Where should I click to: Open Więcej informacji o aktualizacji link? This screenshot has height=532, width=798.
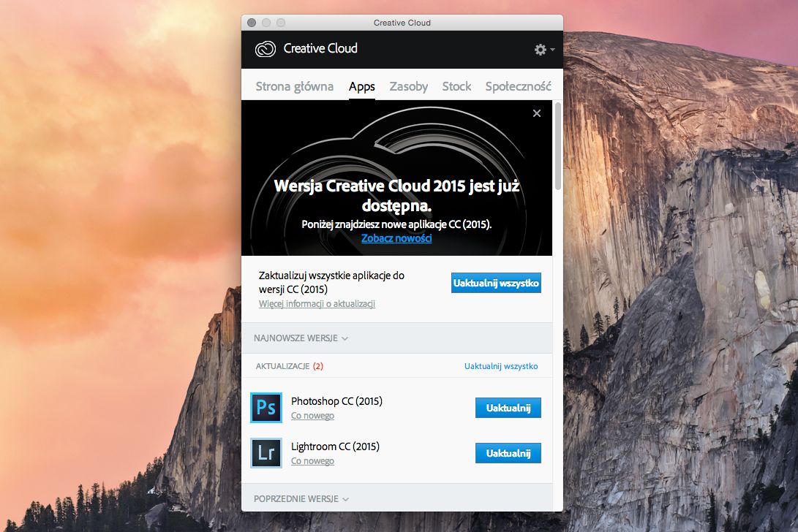(317, 304)
